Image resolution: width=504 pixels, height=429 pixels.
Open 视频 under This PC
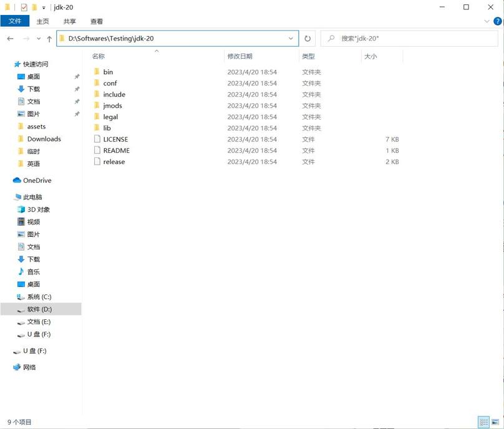(34, 222)
